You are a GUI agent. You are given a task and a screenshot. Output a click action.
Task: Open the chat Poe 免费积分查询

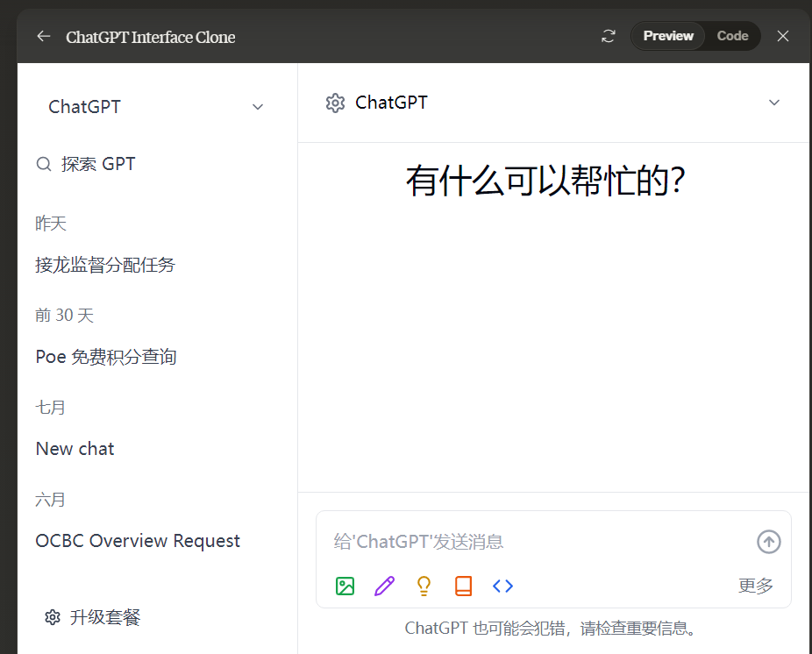[x=105, y=357]
